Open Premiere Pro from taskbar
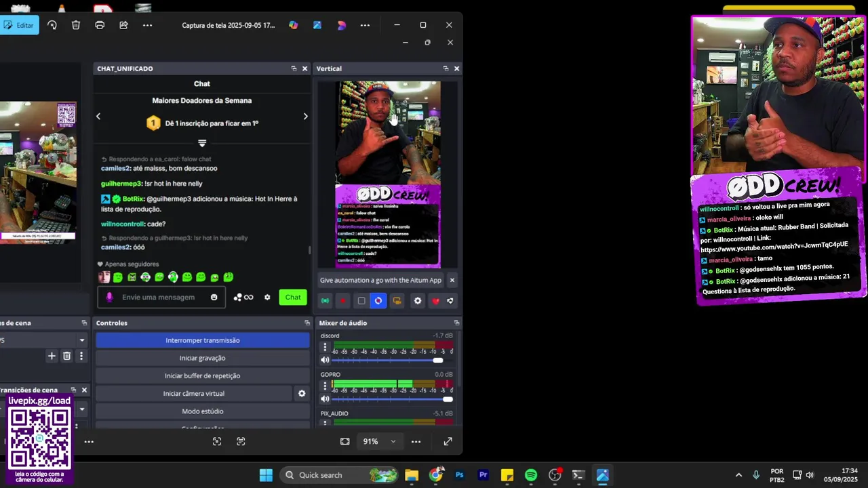The image size is (868, 488). coord(484,475)
